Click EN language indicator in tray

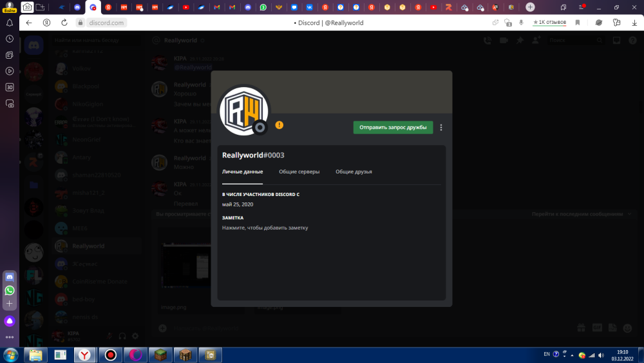[547, 354]
